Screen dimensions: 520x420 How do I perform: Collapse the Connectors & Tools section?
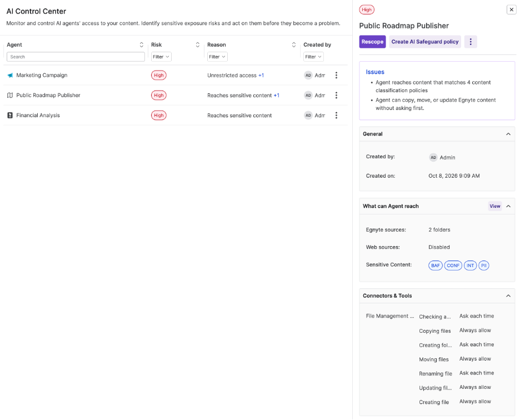pyautogui.click(x=508, y=296)
